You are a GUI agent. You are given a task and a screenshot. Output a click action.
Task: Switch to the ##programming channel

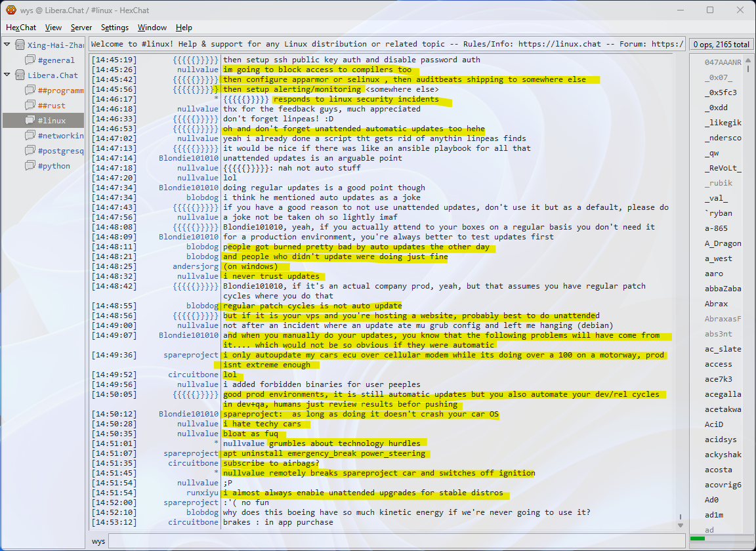(60, 91)
